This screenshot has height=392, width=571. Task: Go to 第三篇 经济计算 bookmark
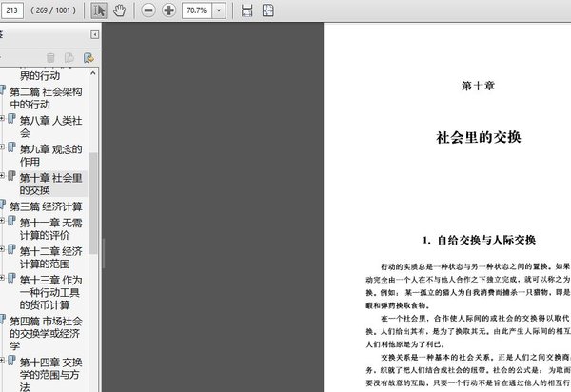pos(47,206)
